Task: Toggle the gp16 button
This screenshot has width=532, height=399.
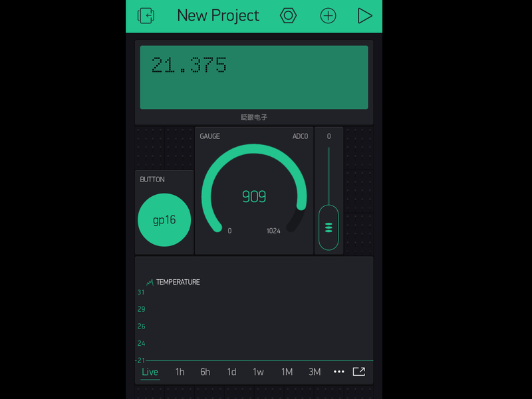Action: 164,220
